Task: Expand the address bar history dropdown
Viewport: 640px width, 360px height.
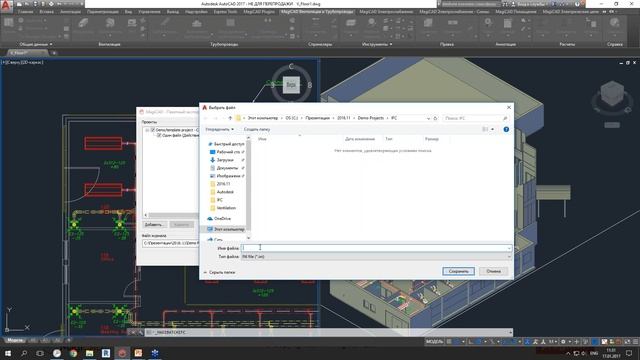Action: click(428, 118)
